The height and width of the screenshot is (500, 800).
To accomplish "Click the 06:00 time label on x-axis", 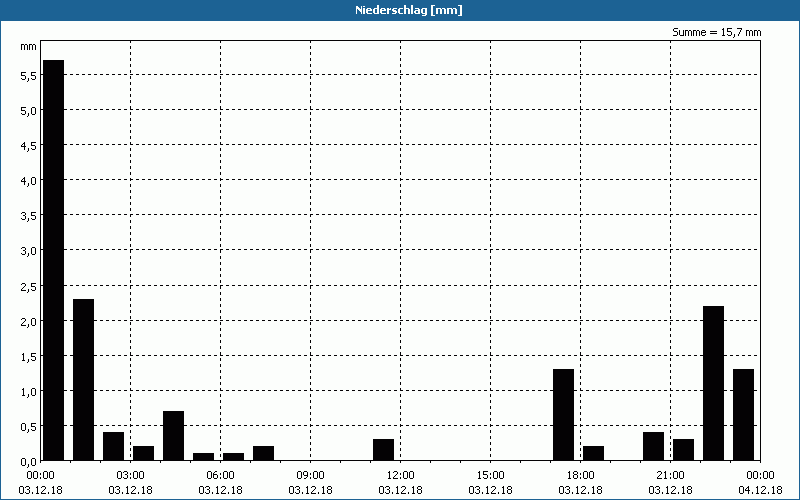I will pyautogui.click(x=220, y=476).
